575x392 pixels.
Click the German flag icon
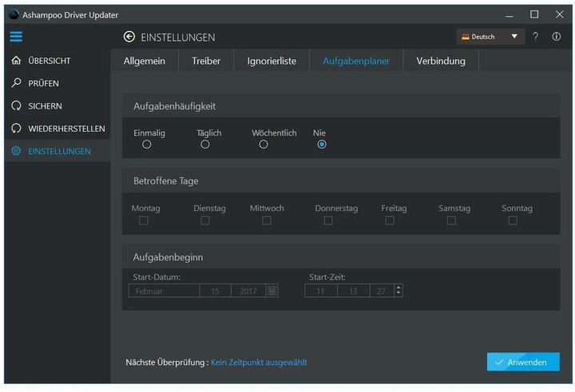[466, 37]
